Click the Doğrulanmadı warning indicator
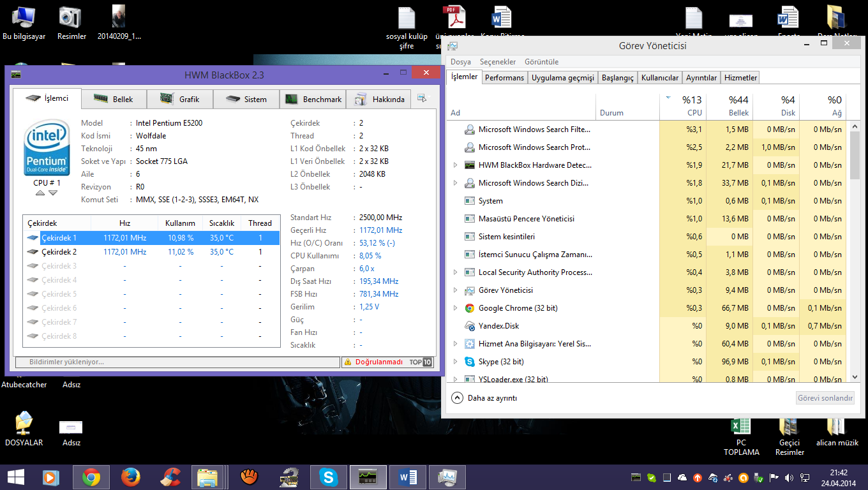868x490 pixels. [x=374, y=362]
